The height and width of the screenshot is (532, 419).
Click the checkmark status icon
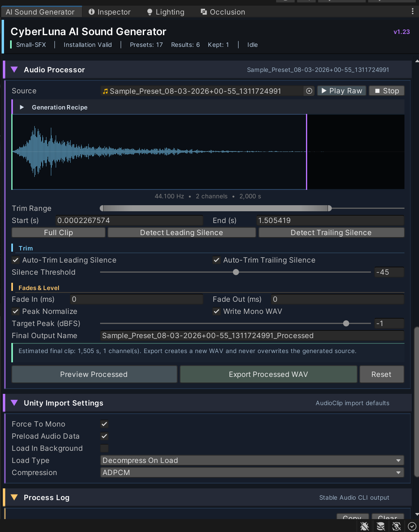point(412,526)
